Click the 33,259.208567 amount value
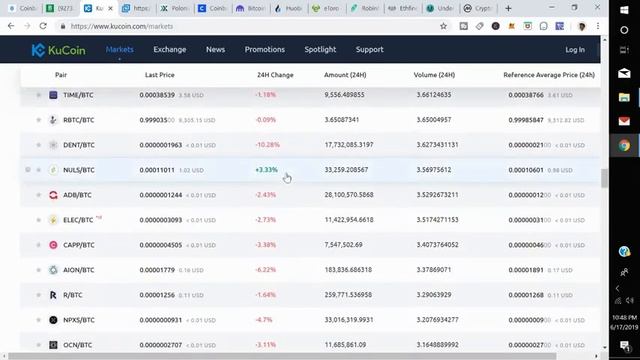 click(346, 170)
